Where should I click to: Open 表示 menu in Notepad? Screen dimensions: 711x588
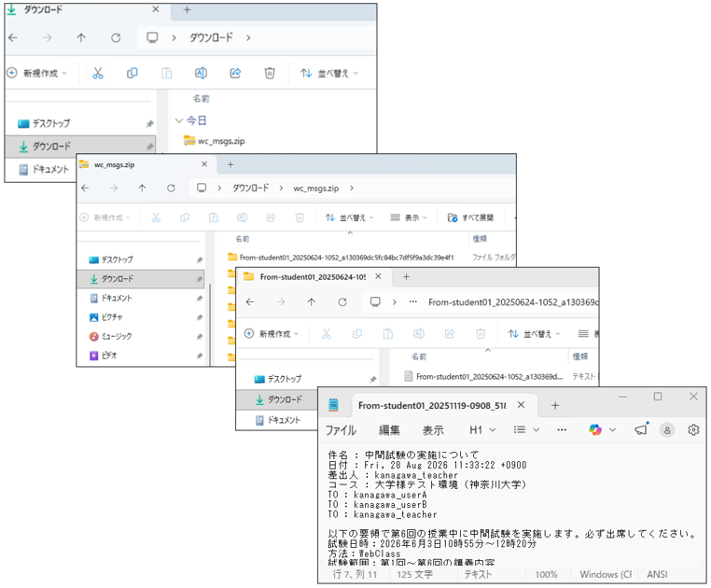[433, 430]
